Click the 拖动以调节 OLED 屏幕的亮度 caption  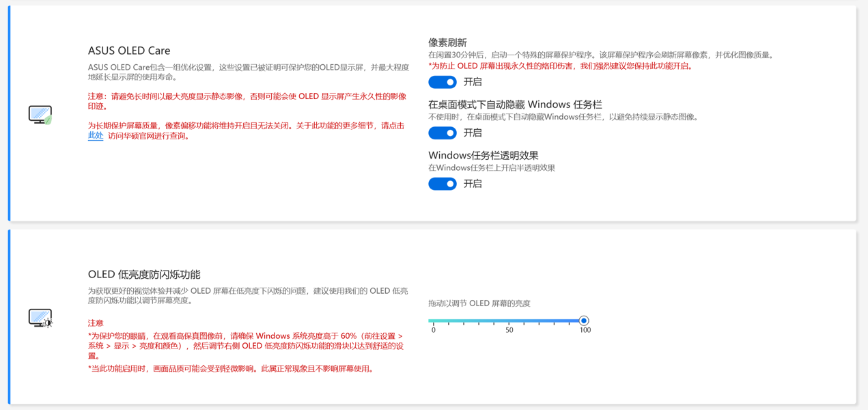point(479,303)
